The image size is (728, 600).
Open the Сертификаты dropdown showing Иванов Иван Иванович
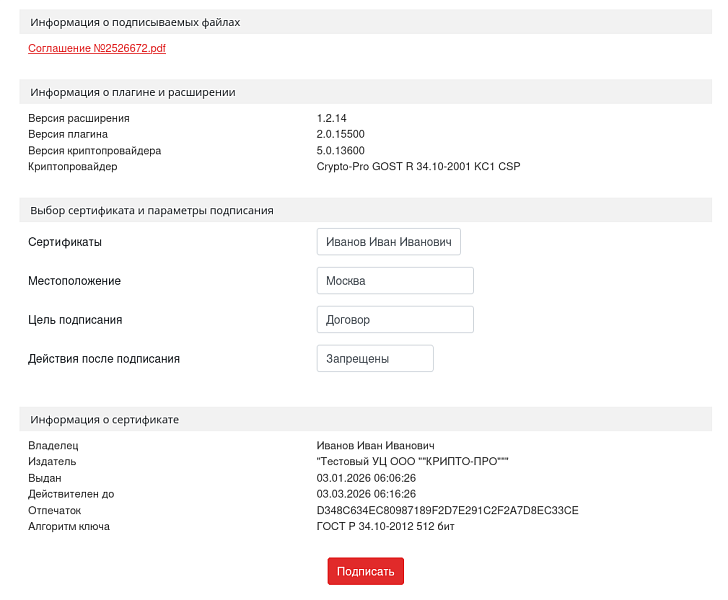tap(388, 242)
